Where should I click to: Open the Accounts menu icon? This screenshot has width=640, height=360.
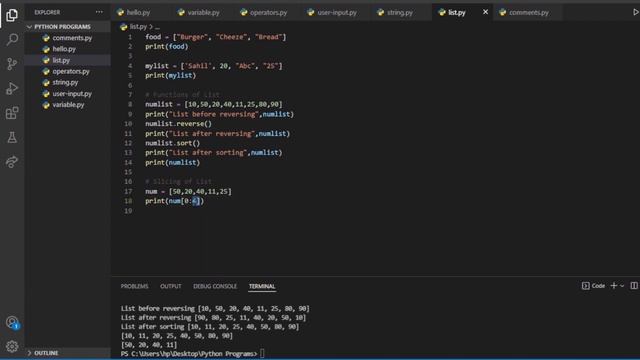(x=12, y=322)
